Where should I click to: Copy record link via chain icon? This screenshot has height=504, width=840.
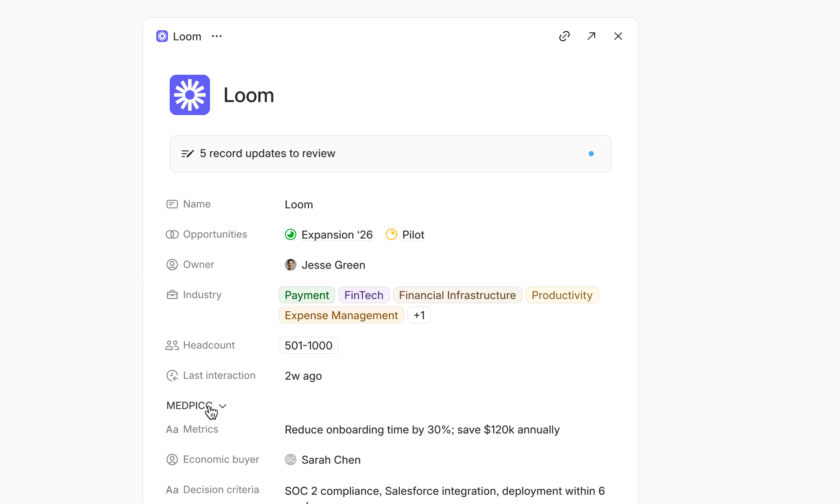point(564,36)
